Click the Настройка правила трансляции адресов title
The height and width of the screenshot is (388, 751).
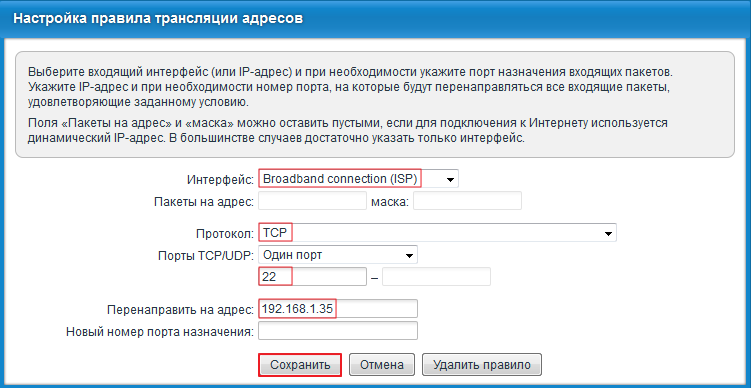coord(158,19)
